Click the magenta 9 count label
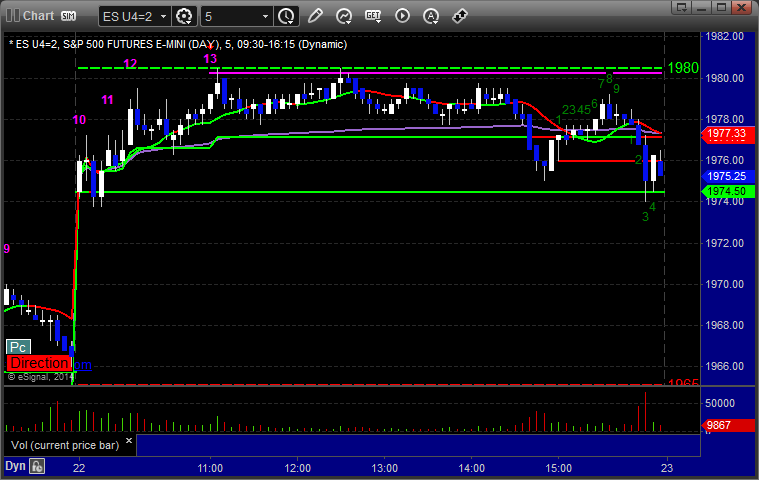The width and height of the screenshot is (759, 480). tap(7, 249)
